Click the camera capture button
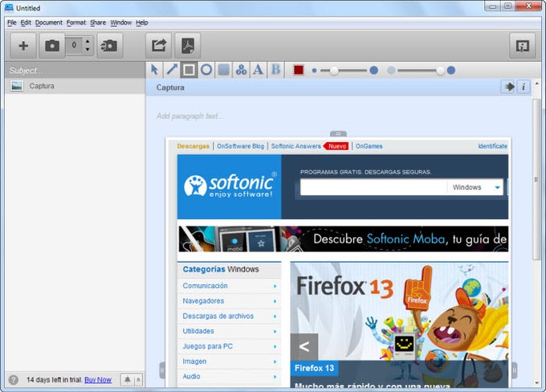This screenshot has width=546, height=392. tap(52, 46)
